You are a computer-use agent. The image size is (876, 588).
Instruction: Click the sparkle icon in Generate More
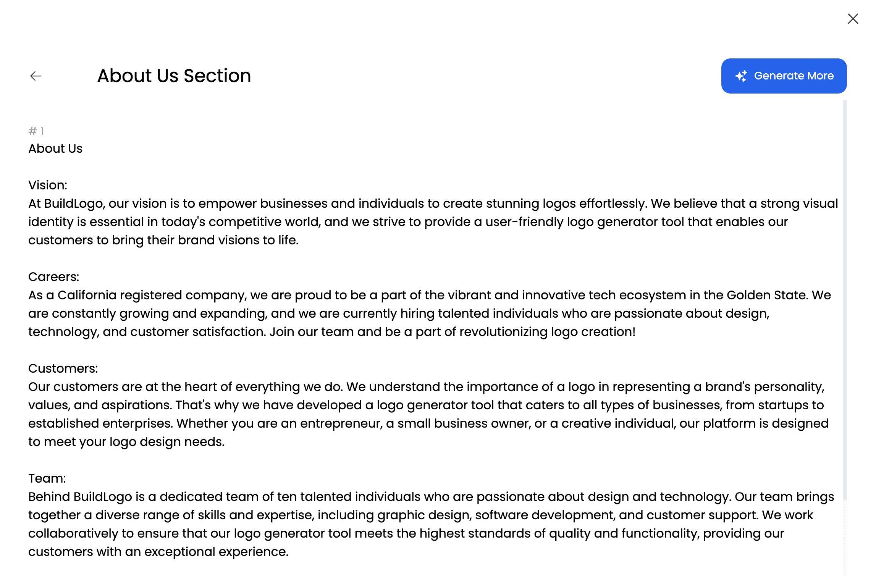pyautogui.click(x=741, y=76)
